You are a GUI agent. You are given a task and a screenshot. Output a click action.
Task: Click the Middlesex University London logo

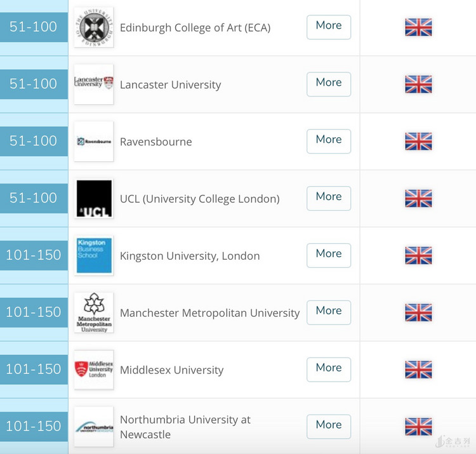[x=94, y=370]
